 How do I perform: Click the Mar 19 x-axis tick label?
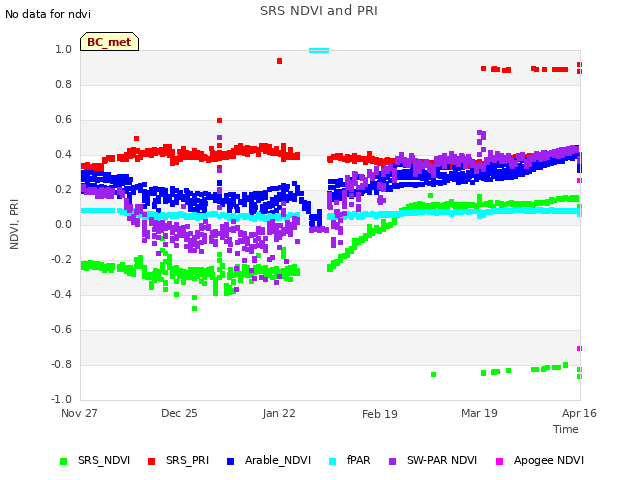(479, 413)
